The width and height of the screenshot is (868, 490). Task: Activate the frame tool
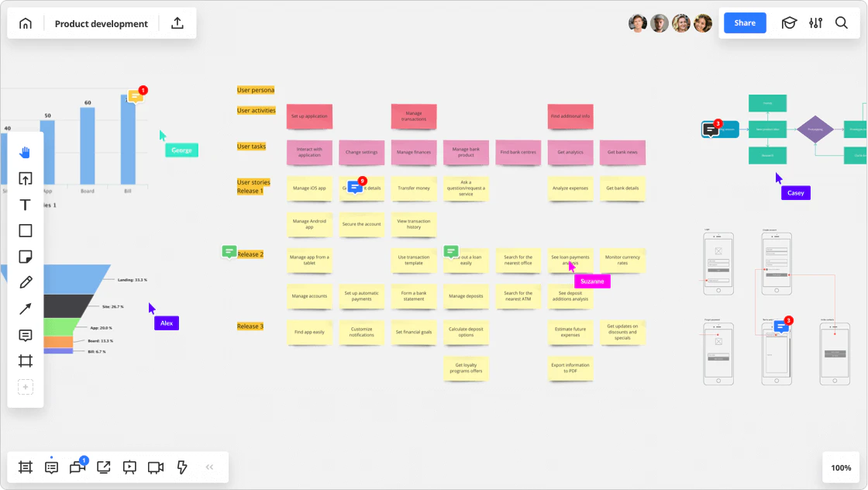(x=25, y=361)
